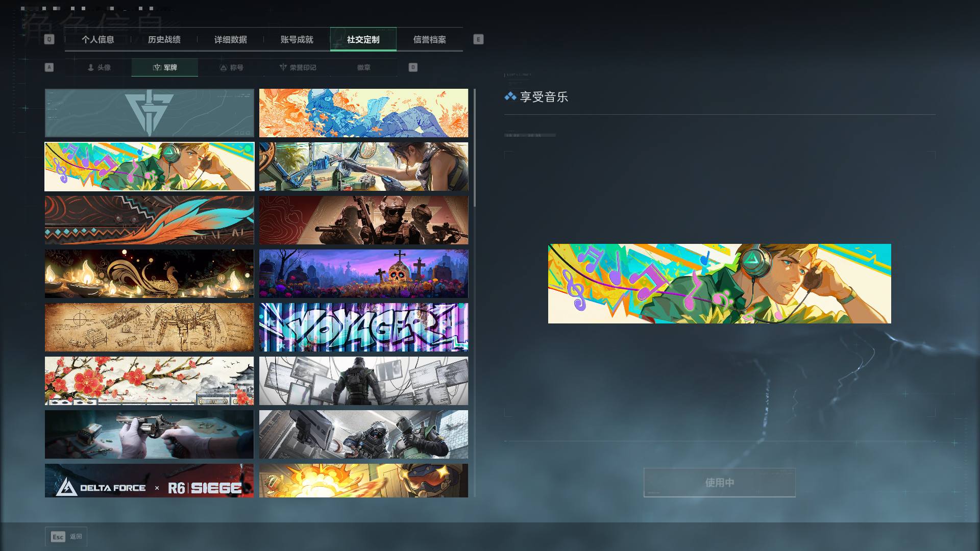
Task: Select the two armored operators dog tag
Action: point(363,435)
